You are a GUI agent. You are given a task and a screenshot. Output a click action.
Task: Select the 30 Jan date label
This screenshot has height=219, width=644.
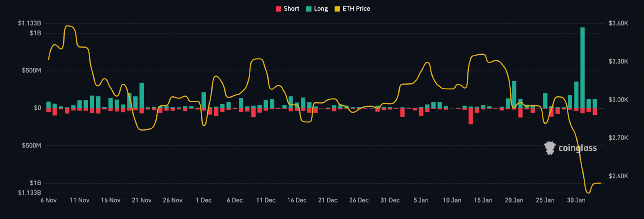pyautogui.click(x=576, y=200)
